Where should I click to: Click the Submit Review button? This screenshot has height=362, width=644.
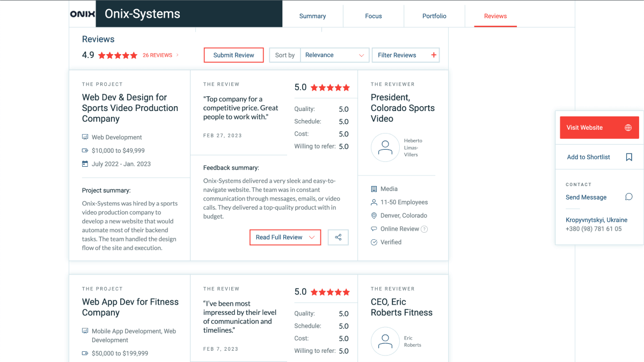pyautogui.click(x=233, y=55)
